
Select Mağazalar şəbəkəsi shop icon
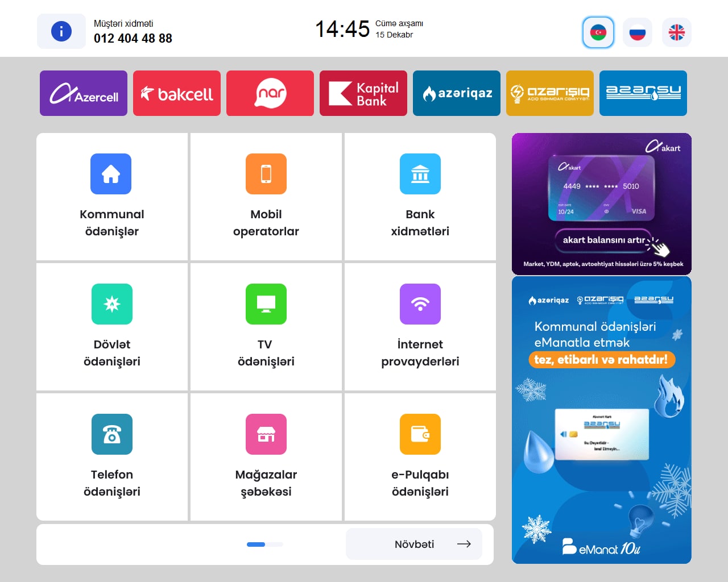click(266, 434)
